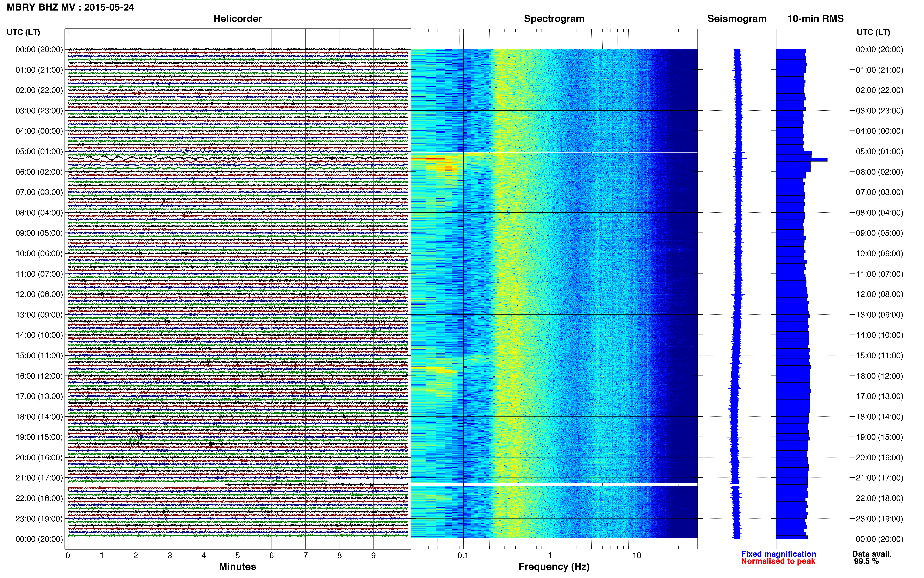
Task: Click the '1' tick on the frequency axis
Action: [x=550, y=555]
